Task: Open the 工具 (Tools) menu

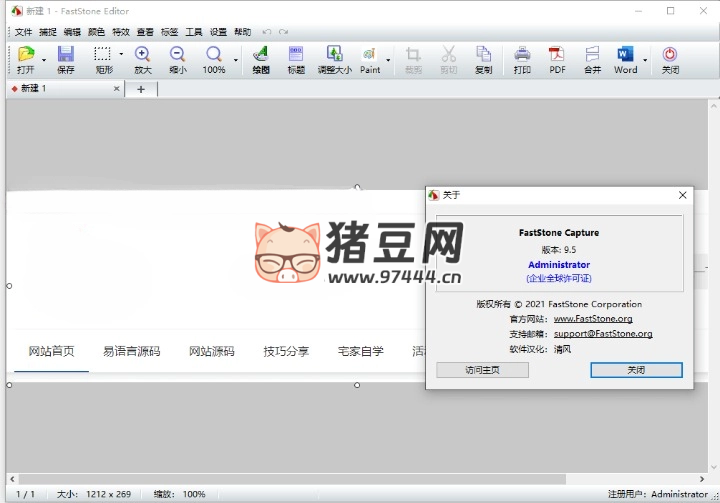Action: (194, 32)
